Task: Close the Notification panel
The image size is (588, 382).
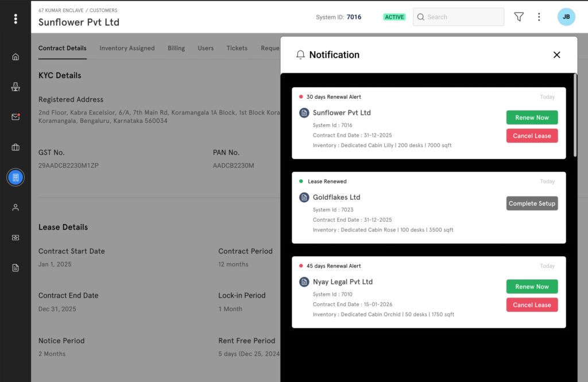Action: pos(556,55)
